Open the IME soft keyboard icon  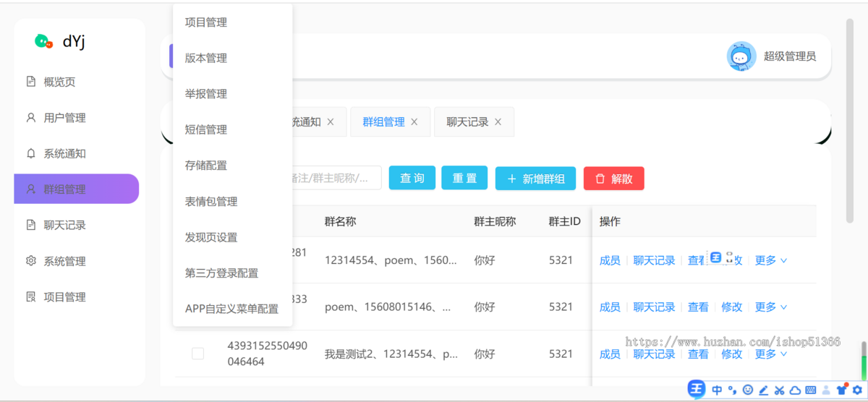tap(810, 390)
